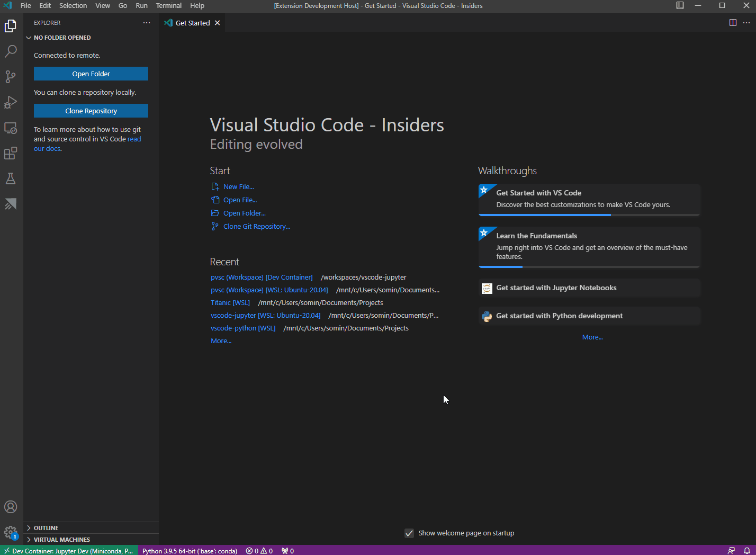Screen dimensions: 756x555
Task: Expand the Outline section
Action: (46, 527)
